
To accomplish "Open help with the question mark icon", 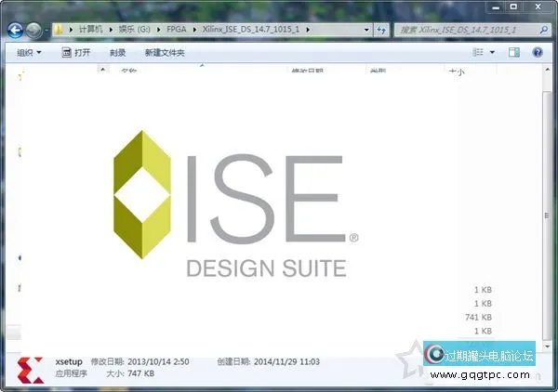I will [x=538, y=53].
